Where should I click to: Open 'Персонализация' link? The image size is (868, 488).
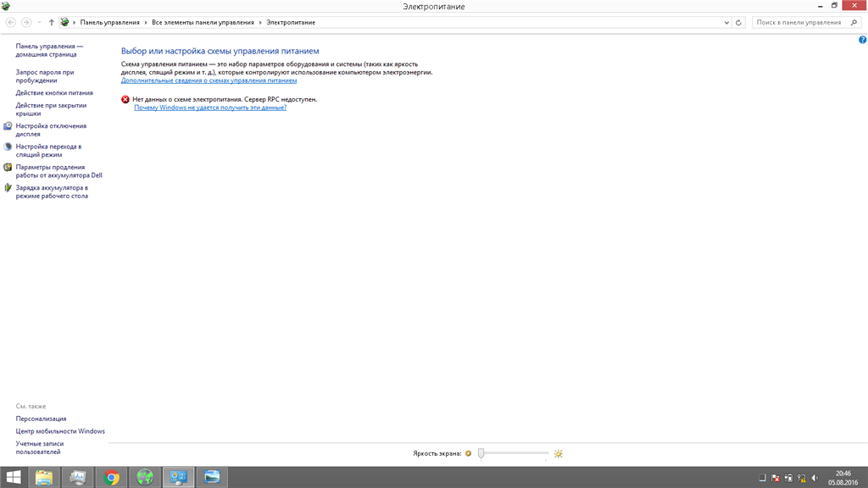(x=41, y=419)
